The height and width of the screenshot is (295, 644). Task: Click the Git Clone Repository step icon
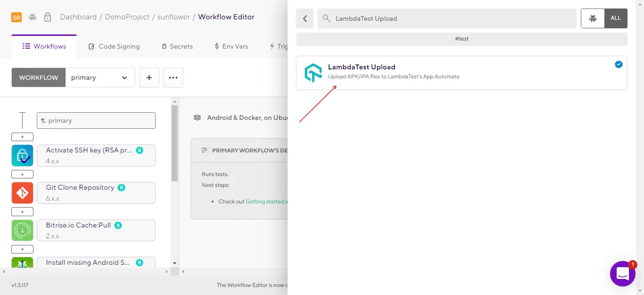(x=22, y=193)
